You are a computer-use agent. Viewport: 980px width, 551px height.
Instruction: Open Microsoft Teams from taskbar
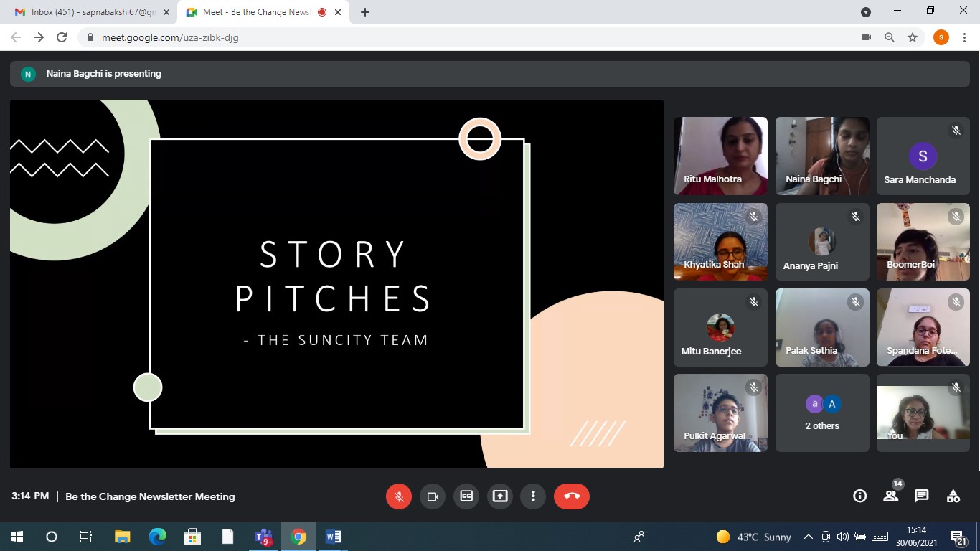coord(263,537)
